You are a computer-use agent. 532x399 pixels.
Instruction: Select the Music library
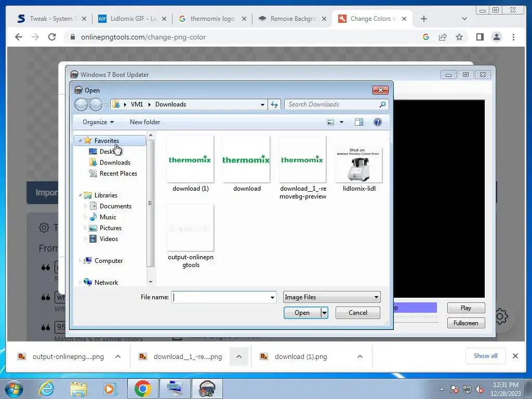point(108,217)
